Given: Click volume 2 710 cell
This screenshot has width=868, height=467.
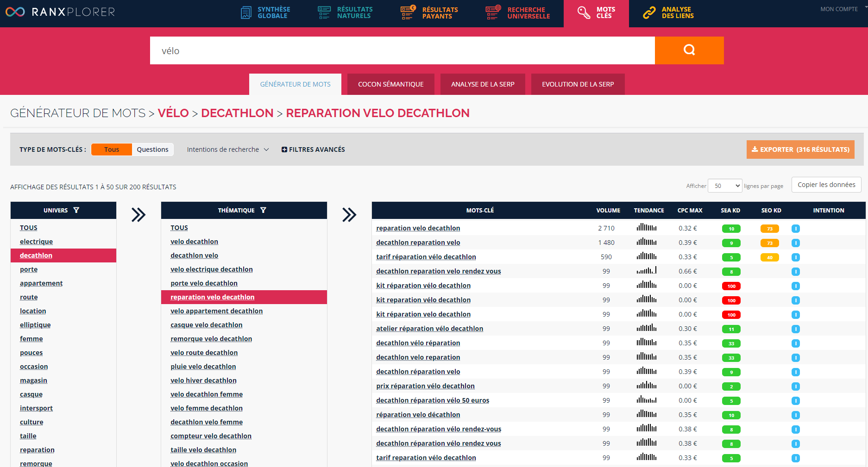Looking at the screenshot, I should pyautogui.click(x=606, y=228).
